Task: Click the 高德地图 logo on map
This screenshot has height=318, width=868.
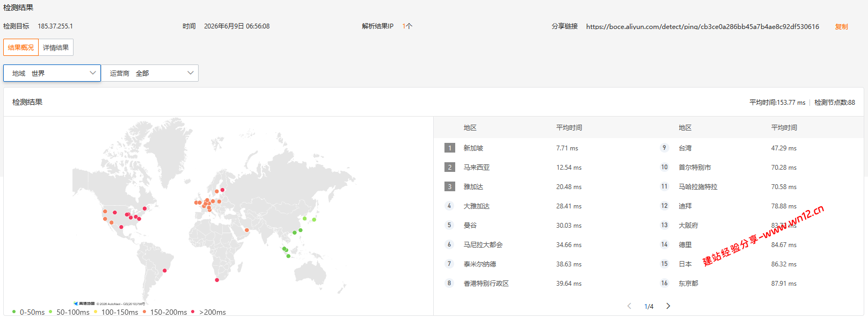Action: click(x=84, y=303)
